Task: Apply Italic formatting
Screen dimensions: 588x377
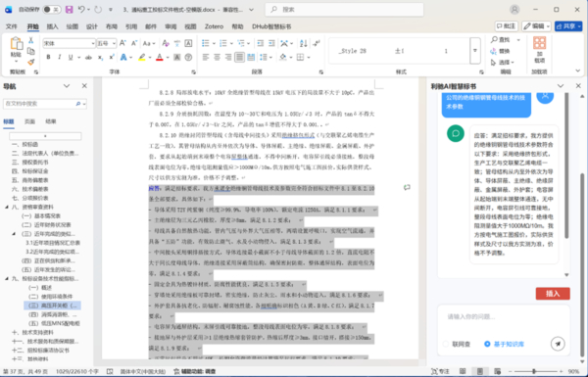Action: [59, 58]
